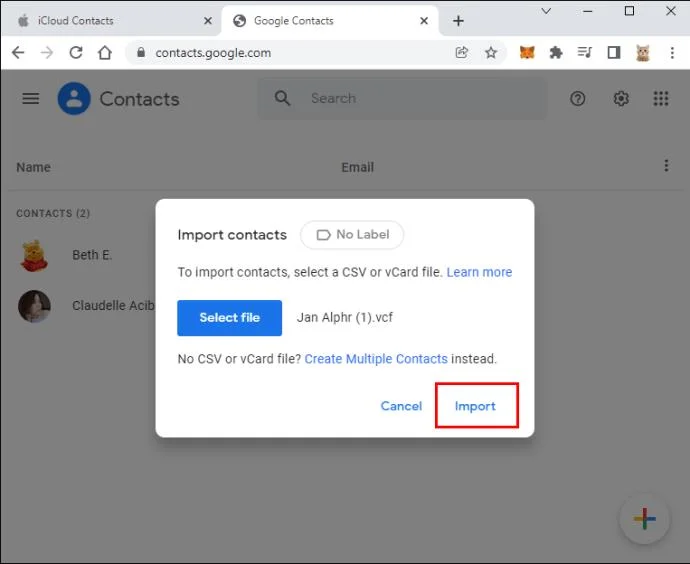The height and width of the screenshot is (564, 690).
Task: Open the Contacts settings gear
Action: tap(620, 99)
